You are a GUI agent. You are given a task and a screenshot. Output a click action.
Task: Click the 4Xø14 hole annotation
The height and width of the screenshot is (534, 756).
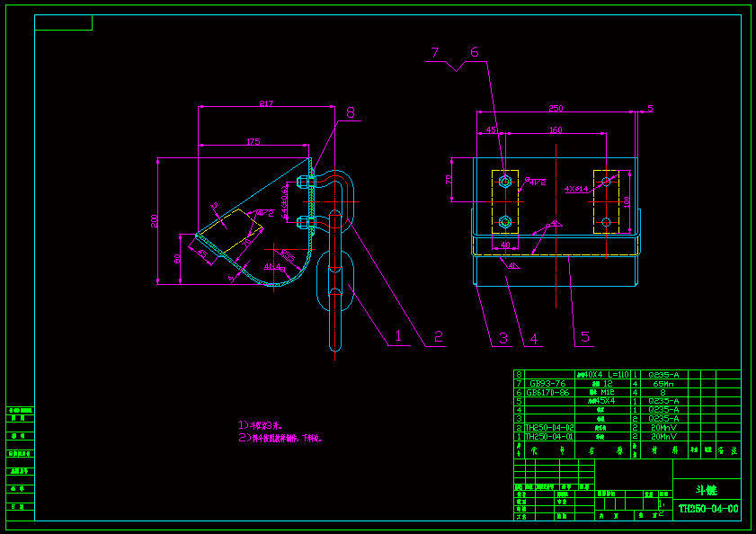click(x=575, y=190)
